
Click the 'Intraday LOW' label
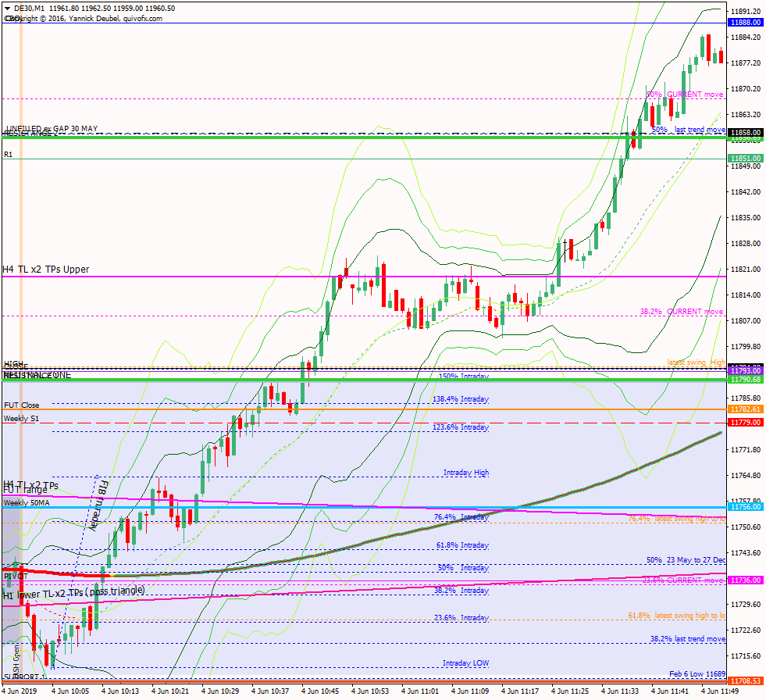tap(465, 663)
